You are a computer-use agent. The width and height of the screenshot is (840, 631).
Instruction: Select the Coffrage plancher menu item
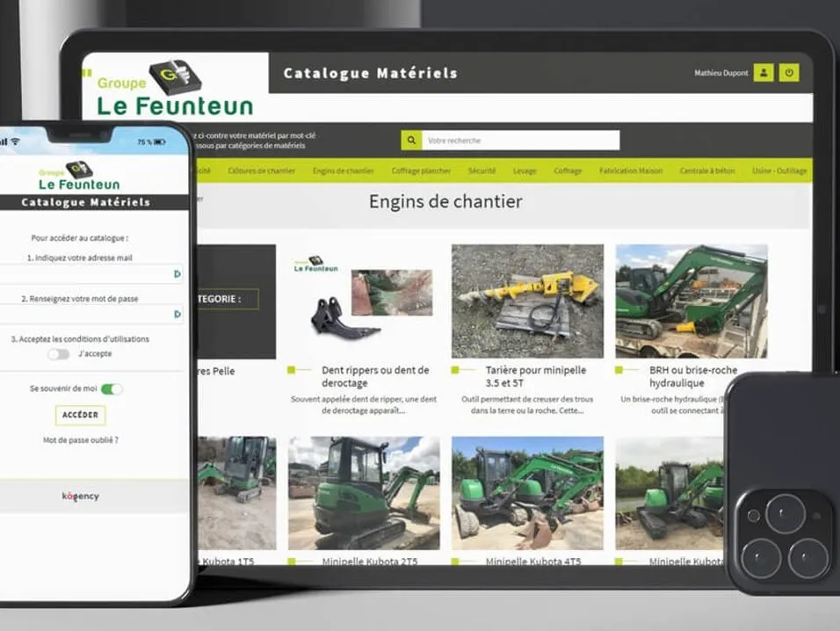421,170
